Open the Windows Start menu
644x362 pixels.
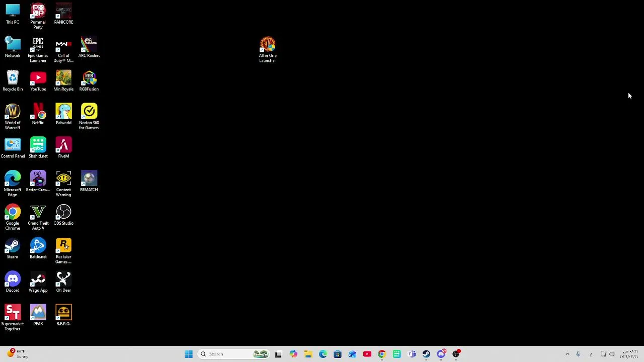189,354
